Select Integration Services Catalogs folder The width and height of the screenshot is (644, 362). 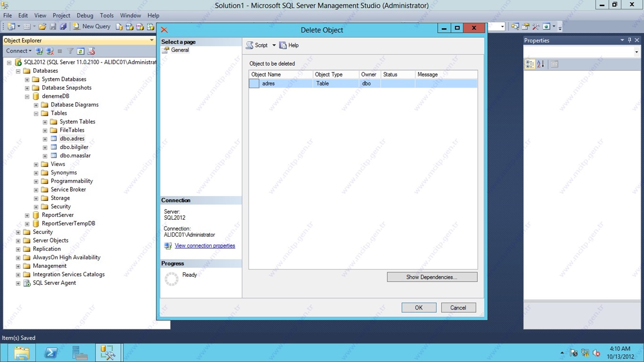pyautogui.click(x=69, y=274)
